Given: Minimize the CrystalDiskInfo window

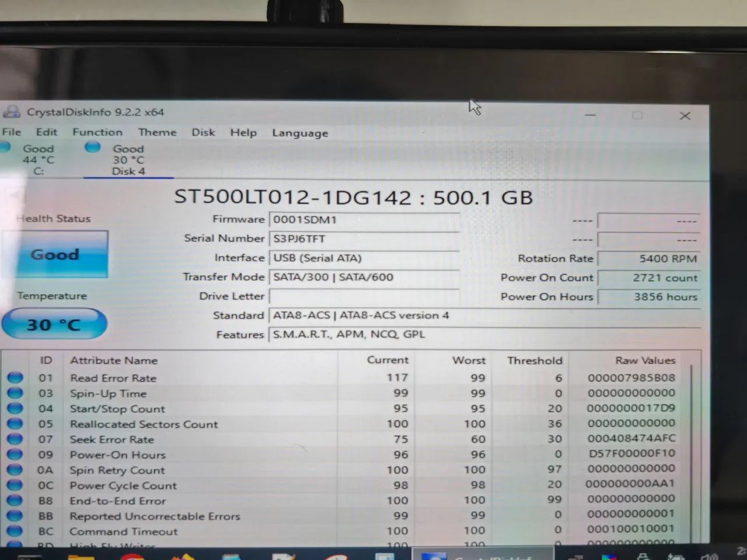Looking at the screenshot, I should [591, 115].
